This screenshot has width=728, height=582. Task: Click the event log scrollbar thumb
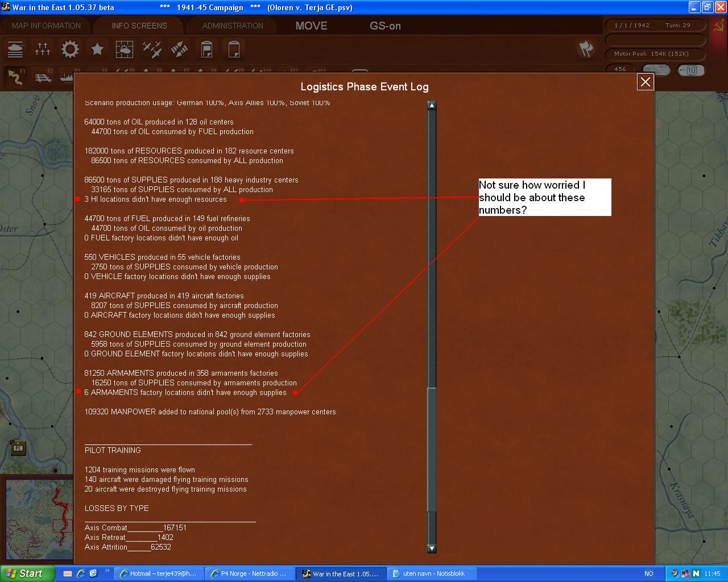[432, 449]
